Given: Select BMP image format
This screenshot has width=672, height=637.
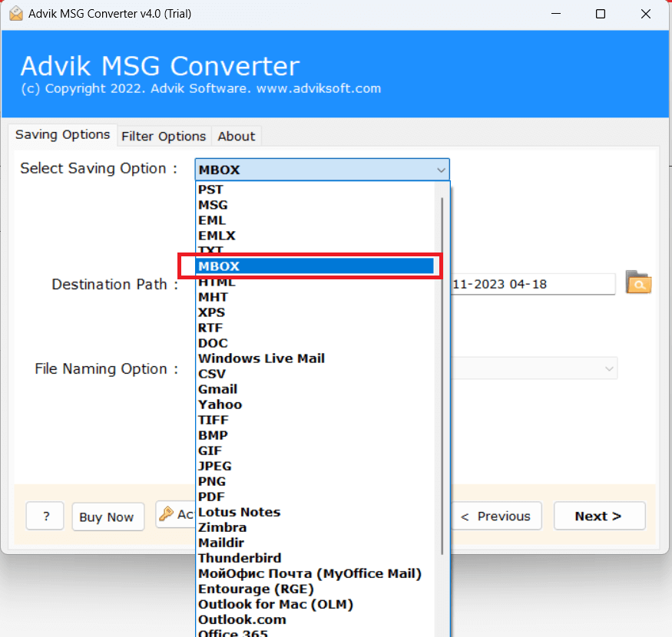Looking at the screenshot, I should [316, 435].
